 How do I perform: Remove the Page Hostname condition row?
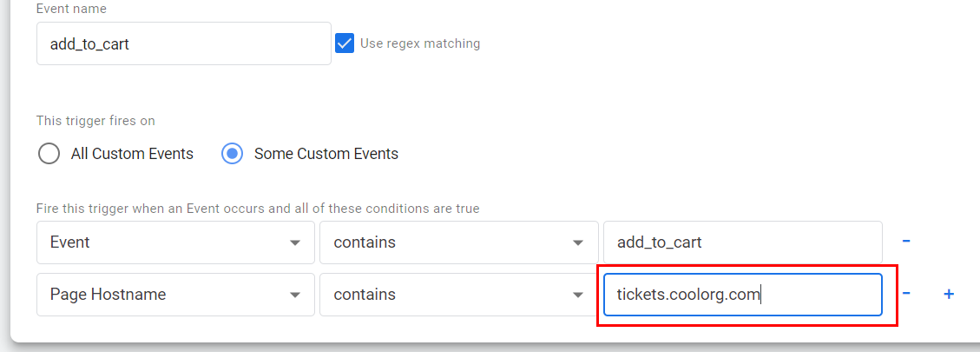905,294
